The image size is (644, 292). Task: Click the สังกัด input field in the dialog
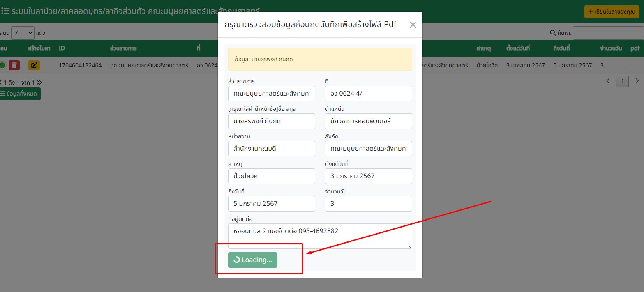[368, 149]
